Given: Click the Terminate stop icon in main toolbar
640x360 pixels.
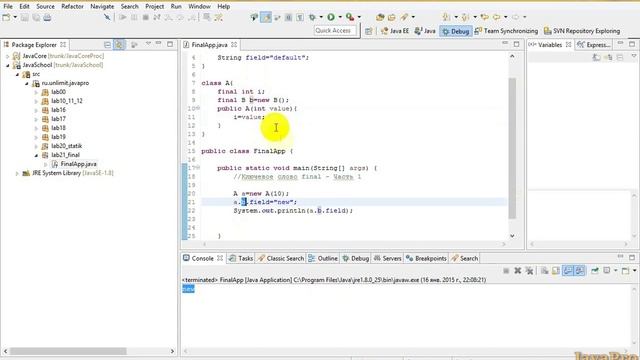Looking at the screenshot, I should (145, 17).
